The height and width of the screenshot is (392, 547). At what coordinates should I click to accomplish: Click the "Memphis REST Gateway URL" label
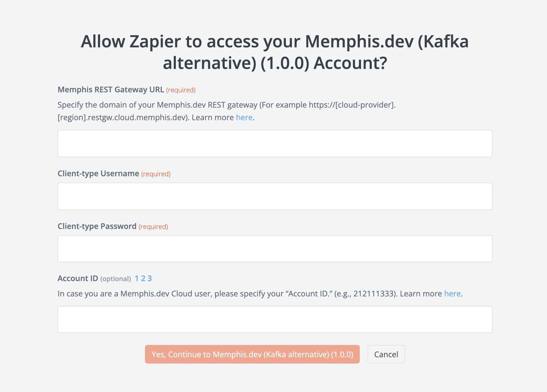(x=111, y=90)
